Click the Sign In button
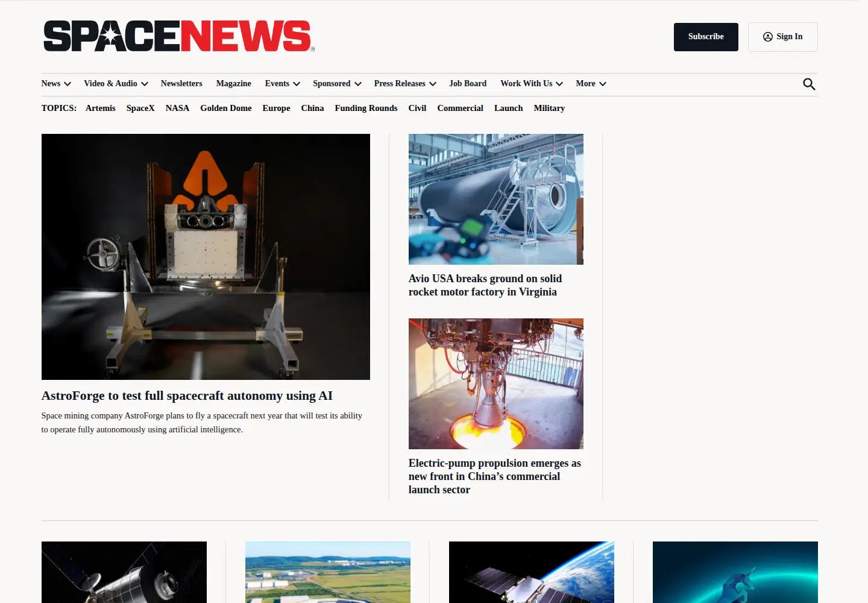The image size is (868, 603). [x=782, y=37]
